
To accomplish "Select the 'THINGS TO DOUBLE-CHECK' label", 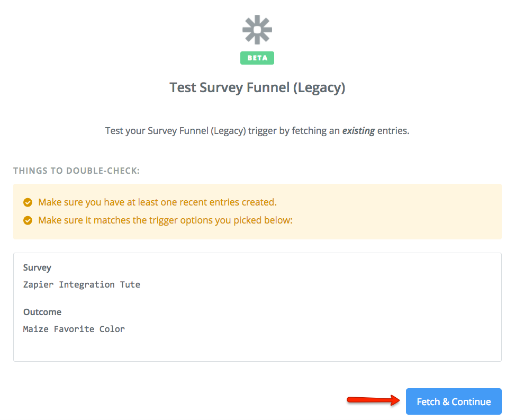I will coord(76,171).
